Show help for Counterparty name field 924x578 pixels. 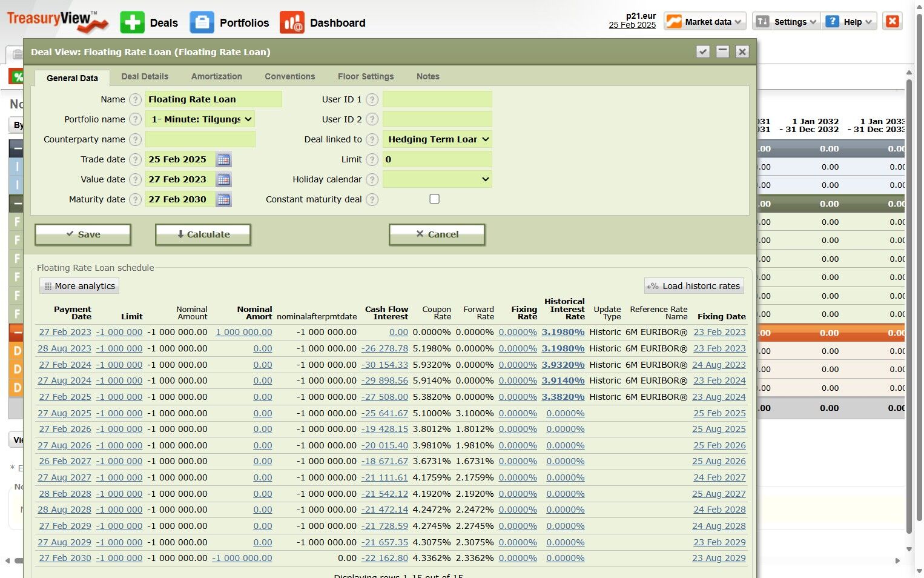(136, 139)
